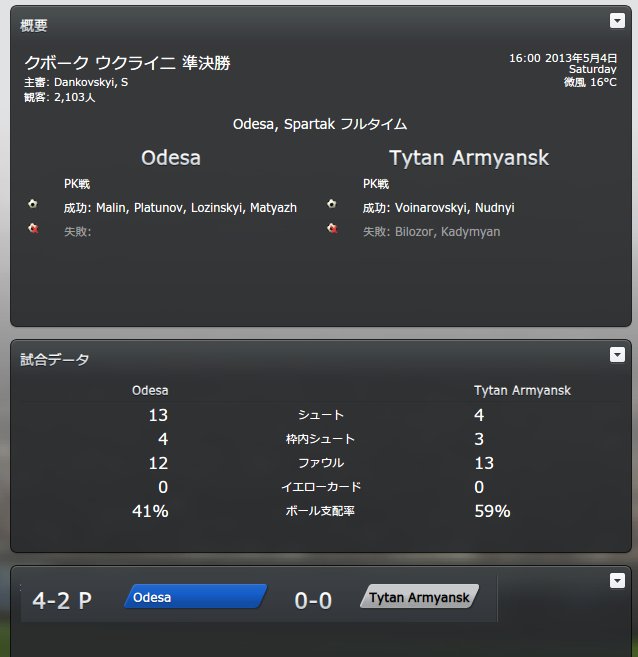Image resolution: width=638 pixels, height=657 pixels.
Task: Click Odesa column header in 試合データ
Action: [150, 391]
